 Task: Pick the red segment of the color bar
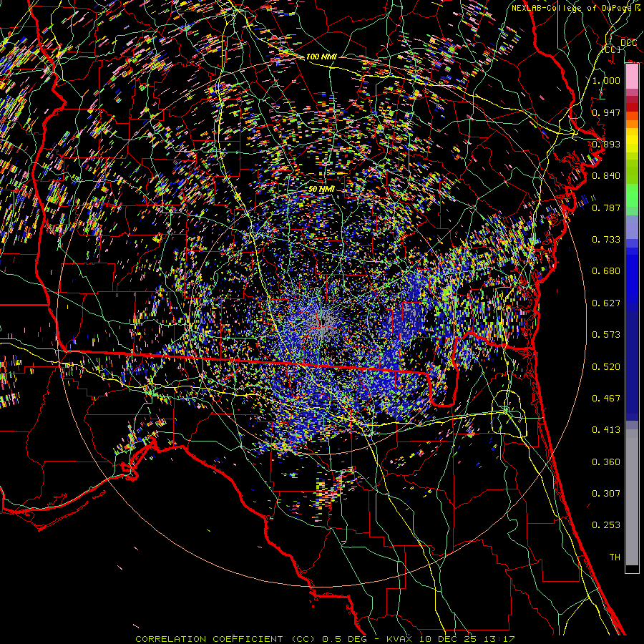pos(632,107)
